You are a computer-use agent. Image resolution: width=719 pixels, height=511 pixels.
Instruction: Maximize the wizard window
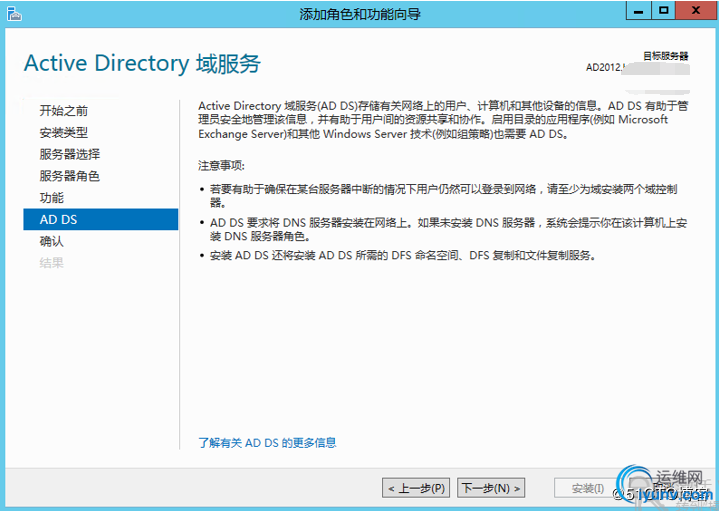coord(662,10)
